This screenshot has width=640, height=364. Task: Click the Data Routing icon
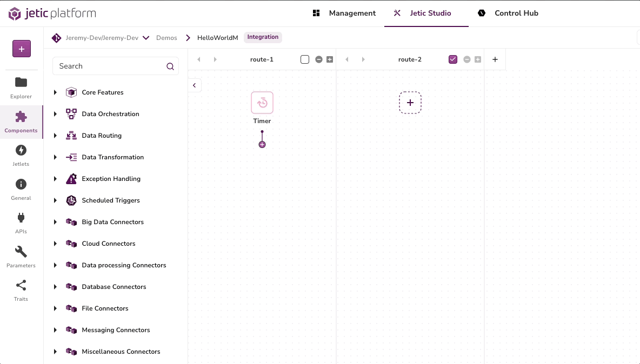click(71, 136)
